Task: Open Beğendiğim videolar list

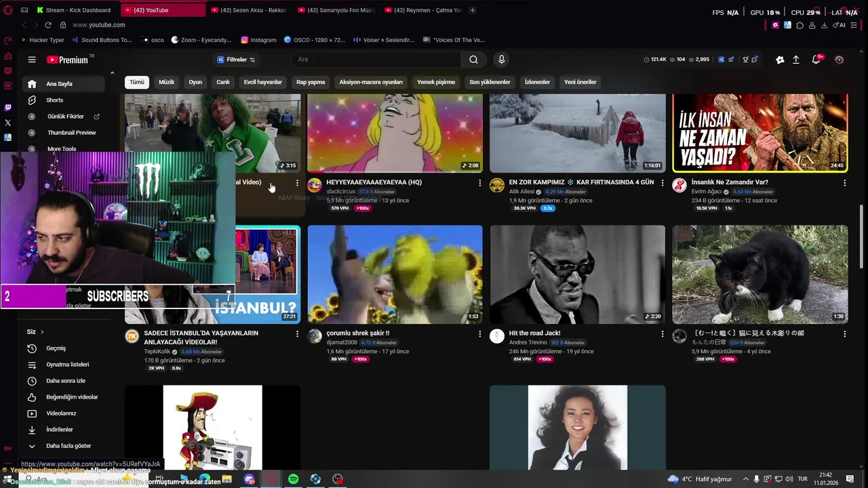Action: pos(64,397)
